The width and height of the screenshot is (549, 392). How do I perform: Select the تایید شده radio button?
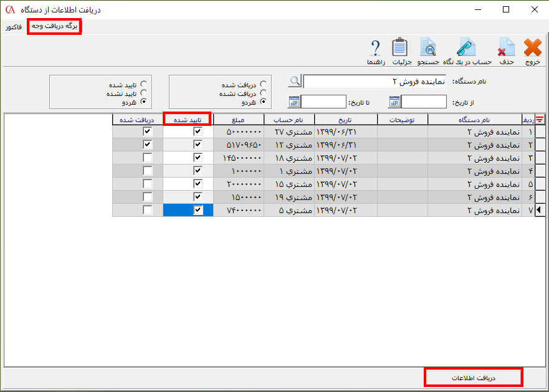tap(144, 84)
